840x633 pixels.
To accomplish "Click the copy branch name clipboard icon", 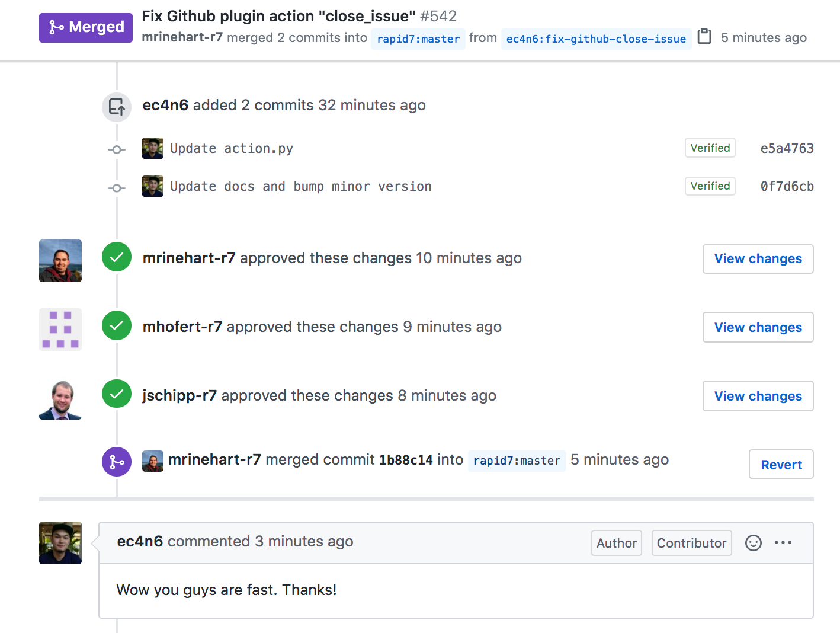I will pyautogui.click(x=704, y=37).
